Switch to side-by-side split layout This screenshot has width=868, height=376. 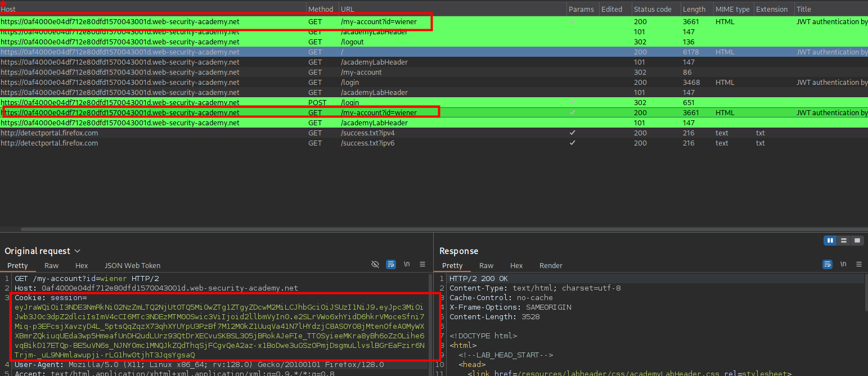tap(830, 241)
